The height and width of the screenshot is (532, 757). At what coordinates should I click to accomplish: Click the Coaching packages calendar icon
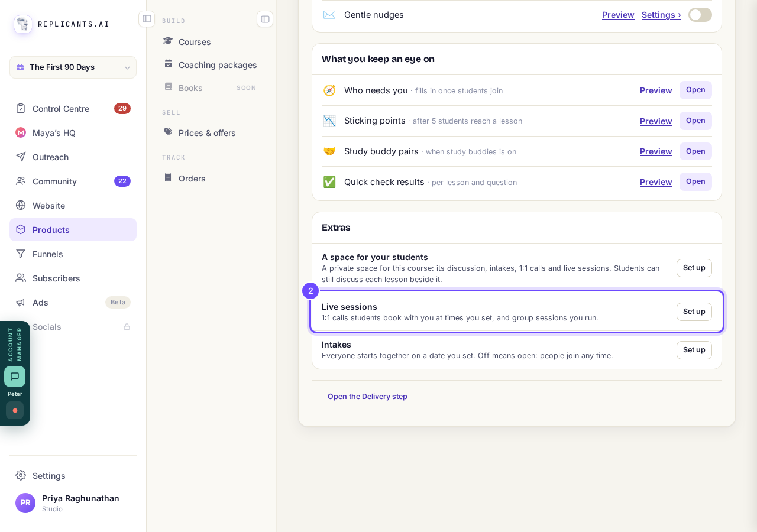click(168, 64)
